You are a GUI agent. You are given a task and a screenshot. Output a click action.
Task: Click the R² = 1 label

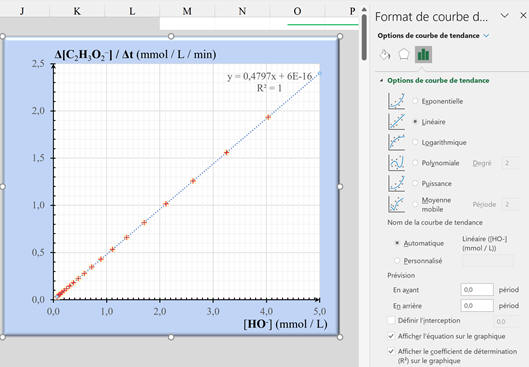click(269, 88)
